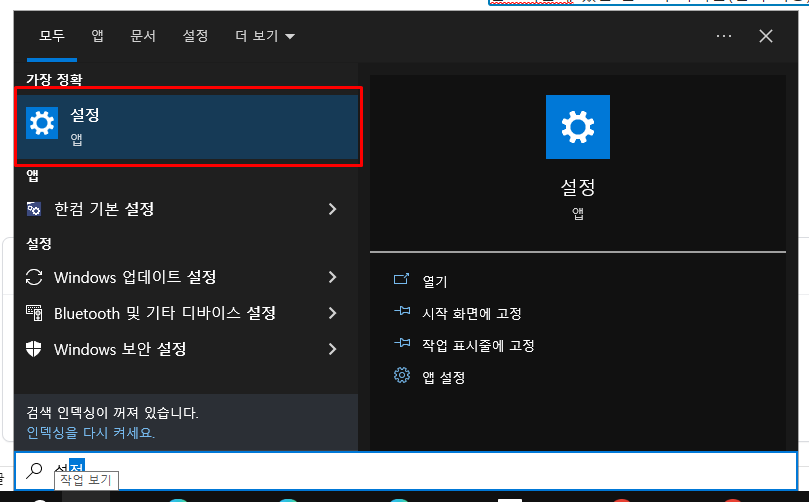The width and height of the screenshot is (809, 502).
Task: Click the Bluetooth 및 기타 디바이스 설정 icon
Action: (34, 313)
